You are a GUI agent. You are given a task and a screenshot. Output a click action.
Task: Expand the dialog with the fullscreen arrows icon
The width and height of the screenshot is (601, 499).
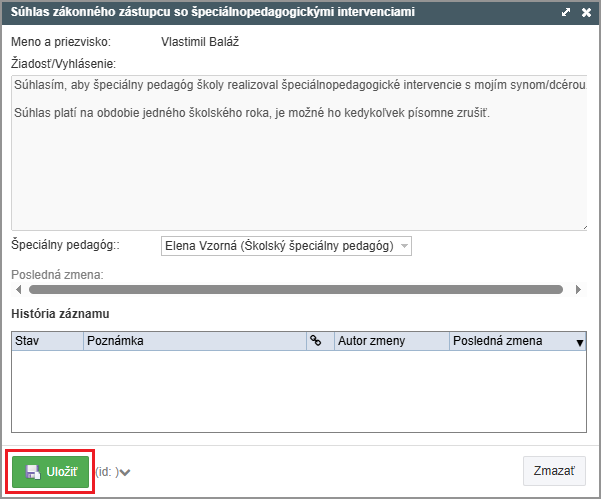click(x=566, y=13)
